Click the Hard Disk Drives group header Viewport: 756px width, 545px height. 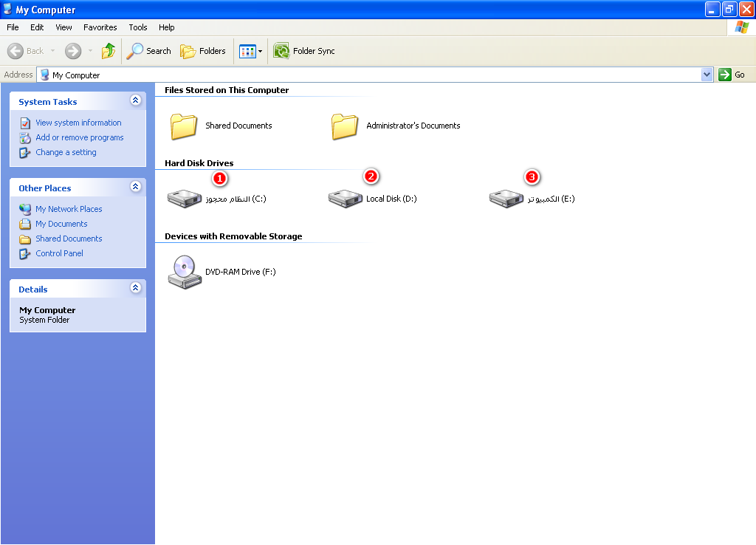click(199, 163)
